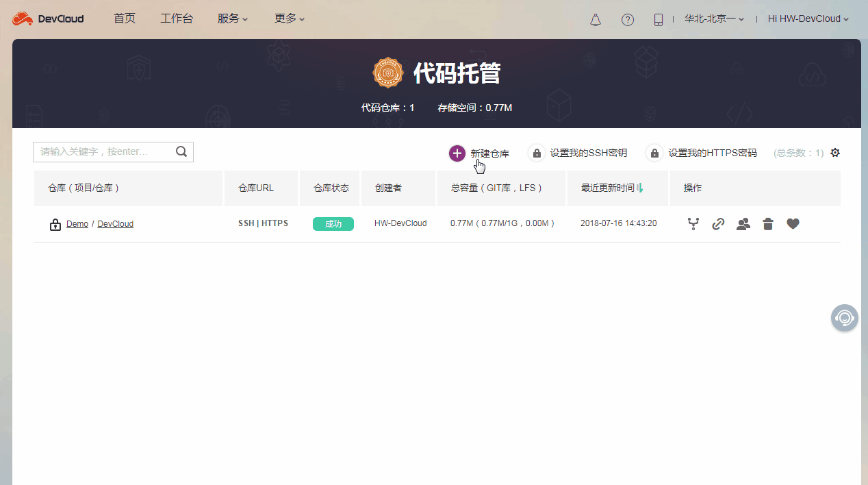The width and height of the screenshot is (868, 485).
Task: Click the lock icon beside SSH密钥 setting
Action: point(536,153)
